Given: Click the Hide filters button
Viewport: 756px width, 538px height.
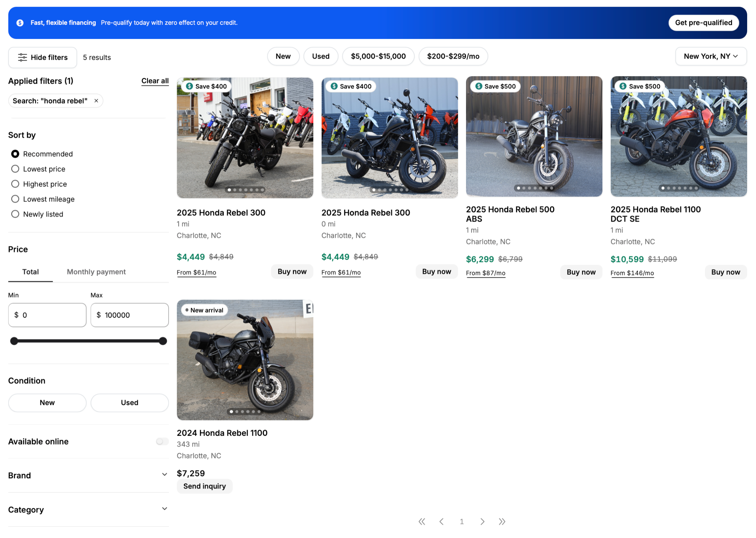Looking at the screenshot, I should coord(43,58).
